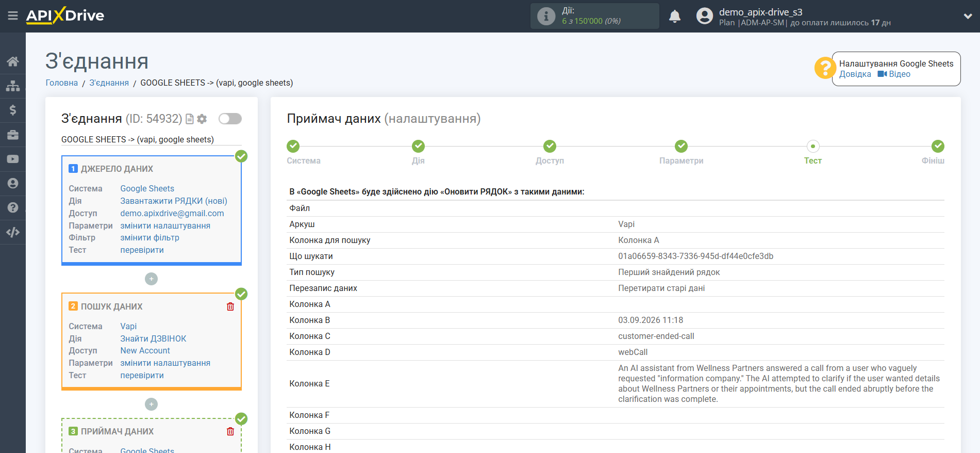Click the connection copy document icon
Viewport: 980px width, 453px height.
pyautogui.click(x=190, y=119)
